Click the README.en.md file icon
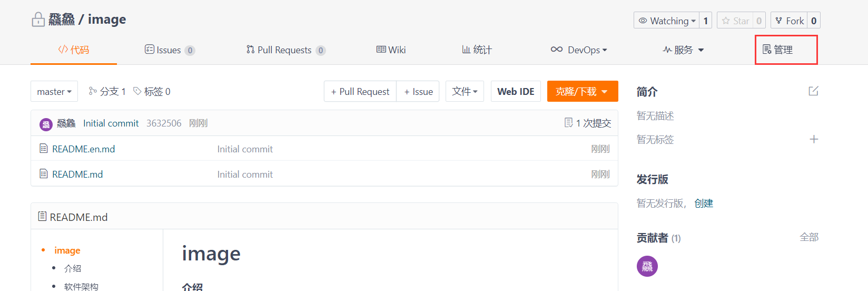This screenshot has height=291, width=868. pos(44,149)
